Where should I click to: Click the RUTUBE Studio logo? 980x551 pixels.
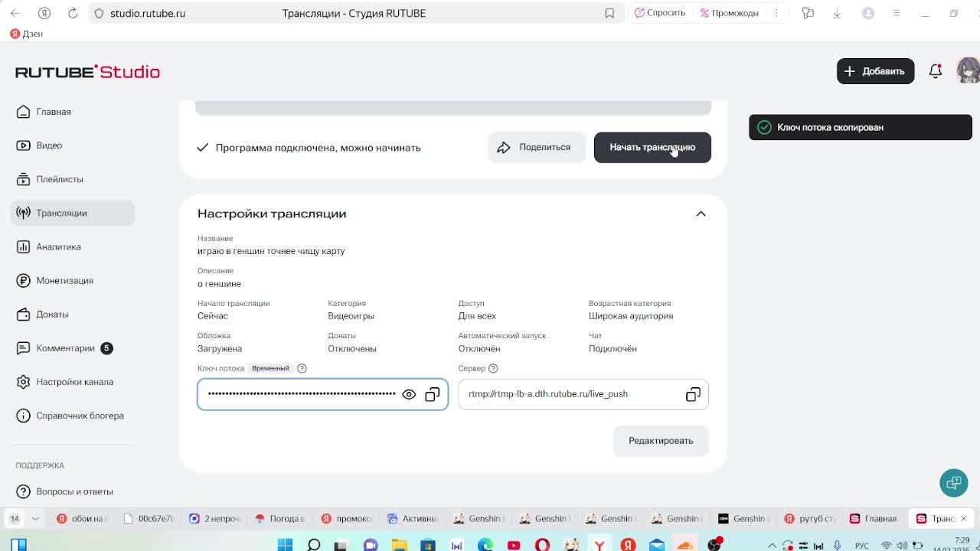click(x=87, y=71)
